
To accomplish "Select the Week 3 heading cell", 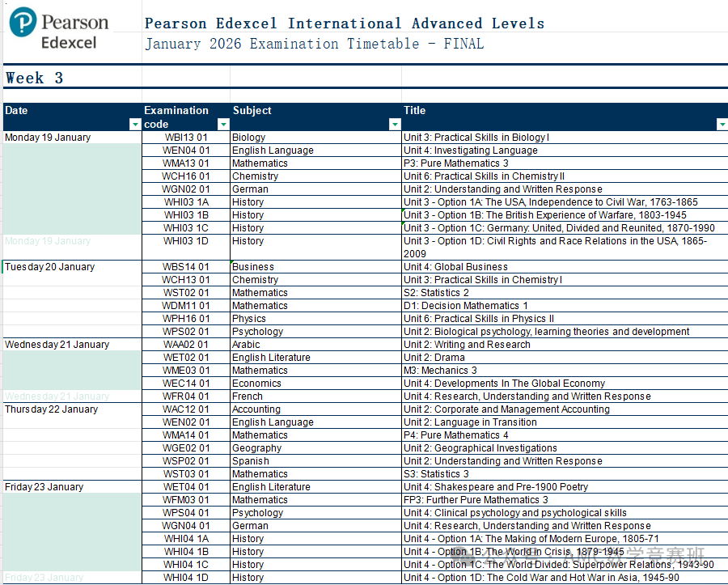I will pos(34,78).
